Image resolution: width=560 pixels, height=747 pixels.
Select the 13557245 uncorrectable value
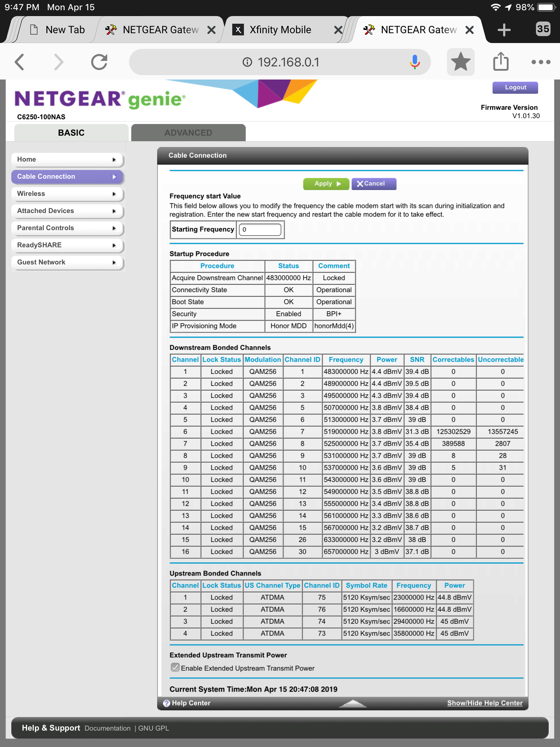503,432
